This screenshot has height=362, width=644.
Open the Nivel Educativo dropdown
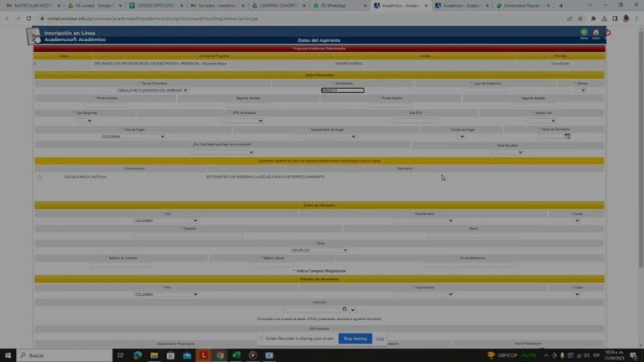[x=507, y=153]
